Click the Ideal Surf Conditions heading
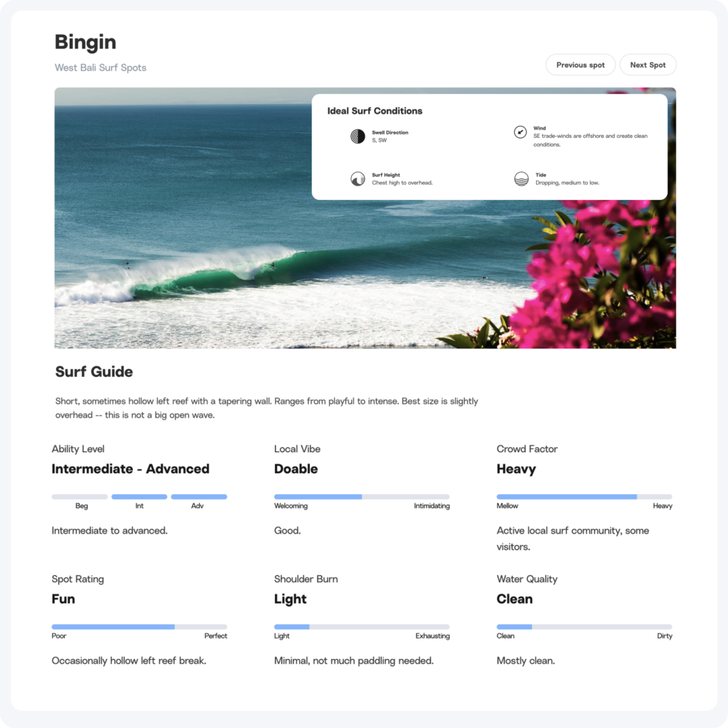Viewport: 728px width, 728px height. pos(375,111)
